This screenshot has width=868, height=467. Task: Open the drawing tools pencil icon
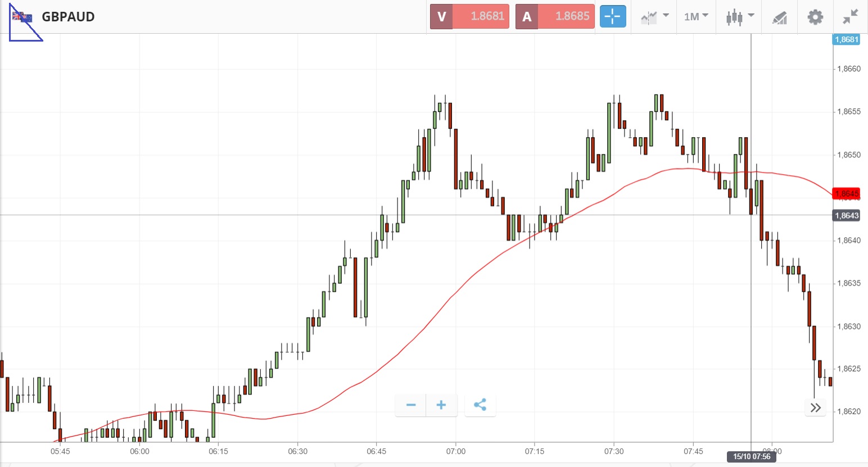779,17
